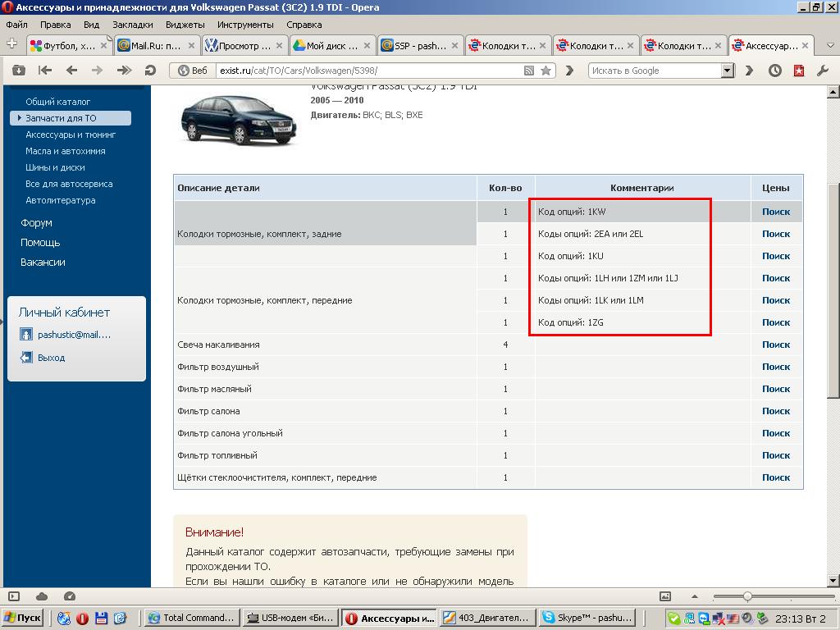Open the Закладки menu

(x=132, y=25)
